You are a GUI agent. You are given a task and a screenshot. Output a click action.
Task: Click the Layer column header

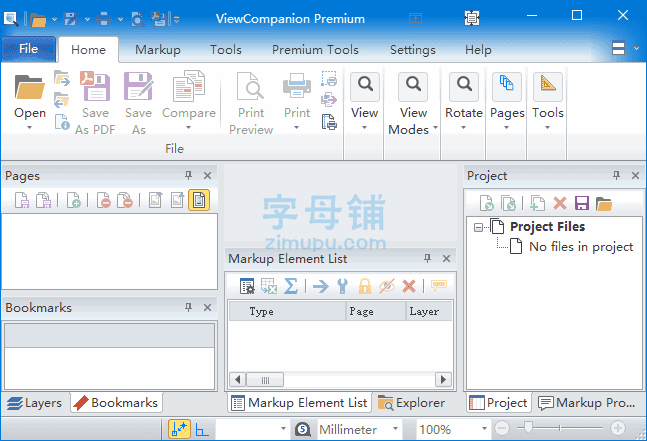click(429, 311)
